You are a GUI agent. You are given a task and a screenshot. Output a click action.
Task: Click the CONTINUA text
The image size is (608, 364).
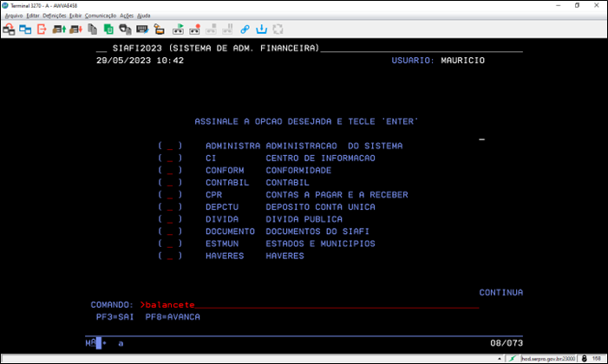click(x=501, y=293)
